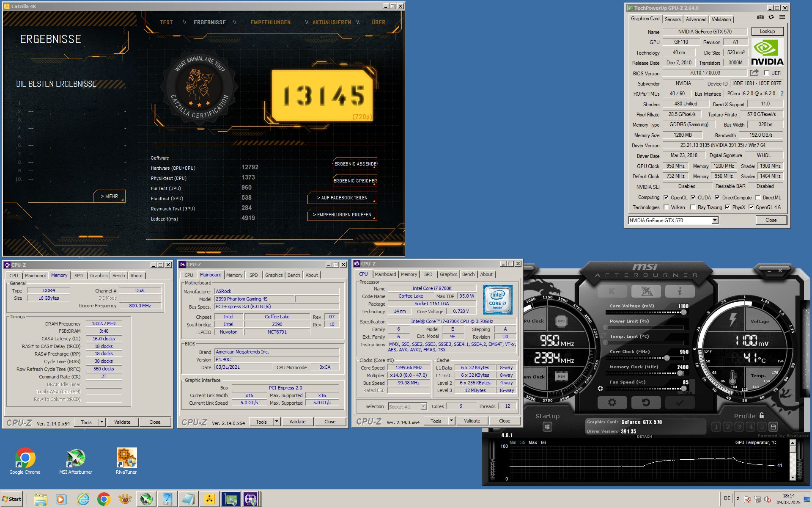812x508 pixels.
Task: Reset Afterburner settings to default
Action: point(646,402)
